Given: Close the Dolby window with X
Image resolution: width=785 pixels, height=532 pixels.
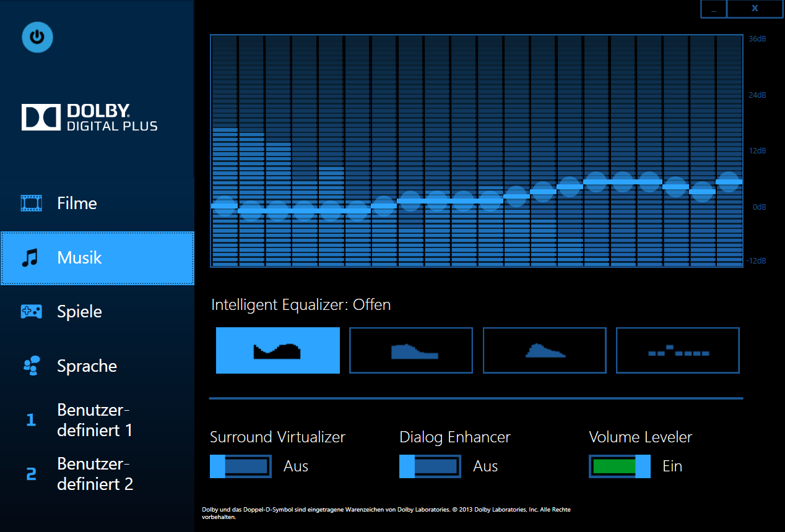Looking at the screenshot, I should coord(755,9).
